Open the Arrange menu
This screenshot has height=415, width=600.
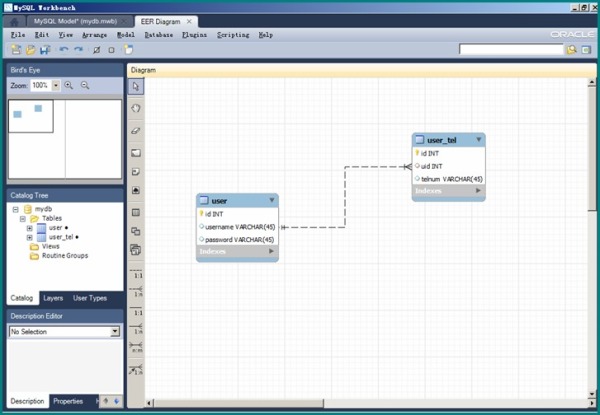pyautogui.click(x=95, y=35)
